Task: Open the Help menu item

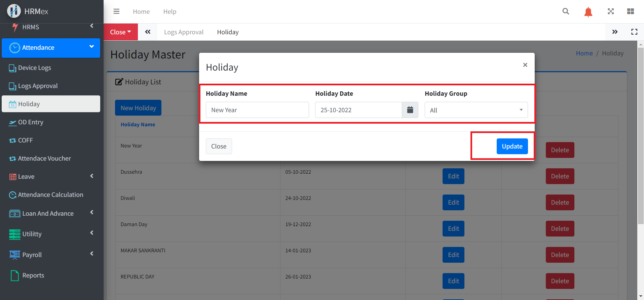Action: tap(169, 11)
